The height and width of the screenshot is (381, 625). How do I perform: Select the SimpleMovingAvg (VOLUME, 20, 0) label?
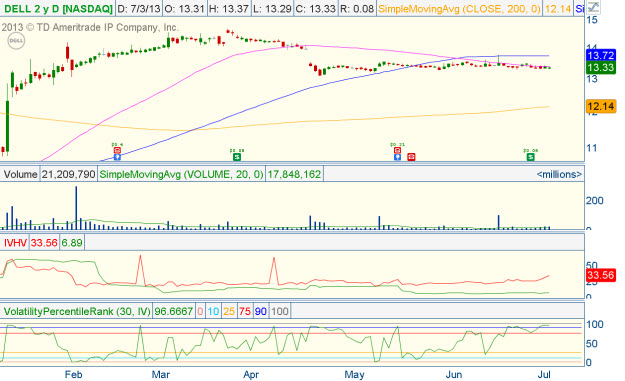pos(181,174)
